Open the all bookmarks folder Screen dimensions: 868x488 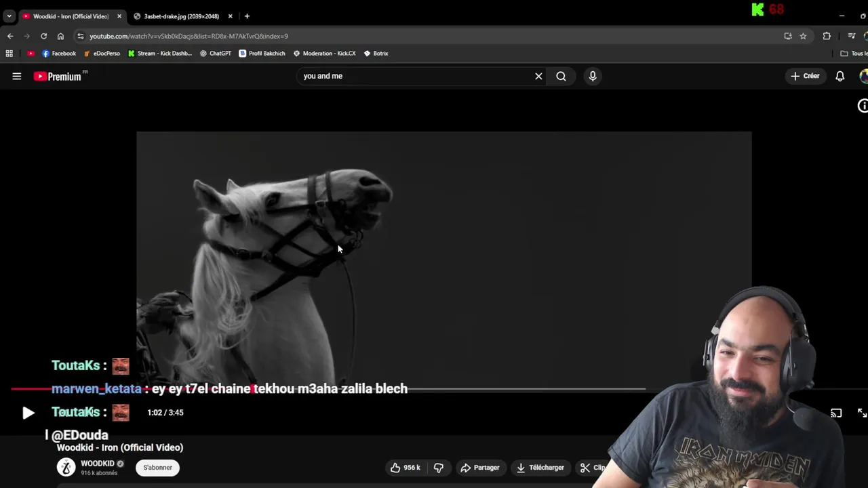click(x=854, y=54)
